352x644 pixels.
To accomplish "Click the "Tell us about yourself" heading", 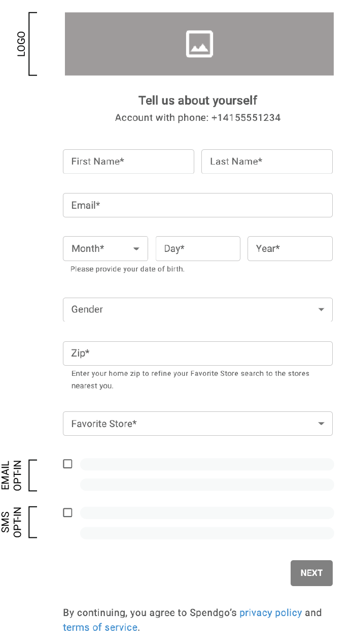I will (198, 100).
